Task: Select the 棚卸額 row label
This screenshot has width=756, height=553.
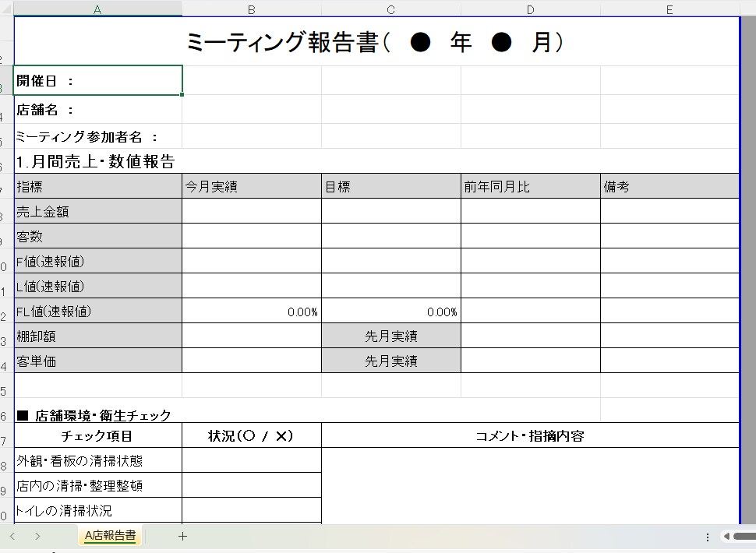Action: click(98, 336)
